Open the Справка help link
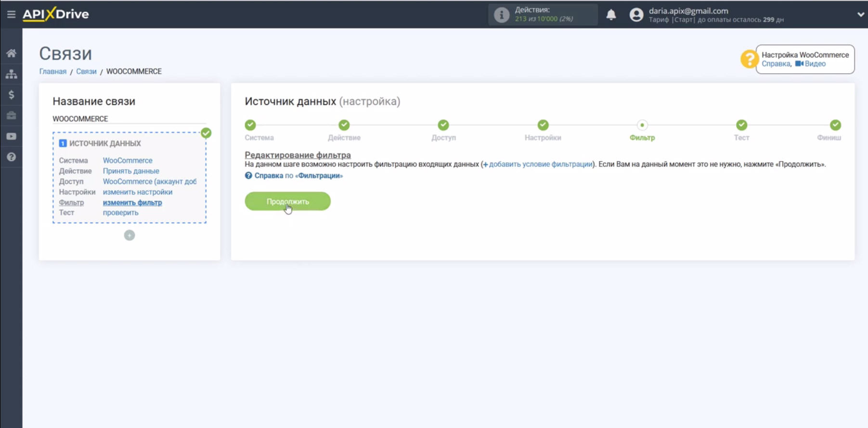Screen dimensions: 868x428 (776, 63)
